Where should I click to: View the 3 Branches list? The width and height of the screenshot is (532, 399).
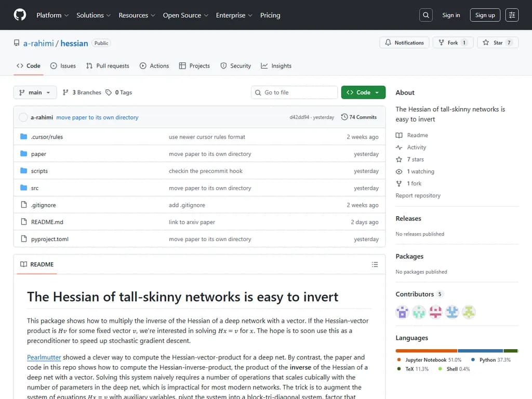[x=82, y=92]
